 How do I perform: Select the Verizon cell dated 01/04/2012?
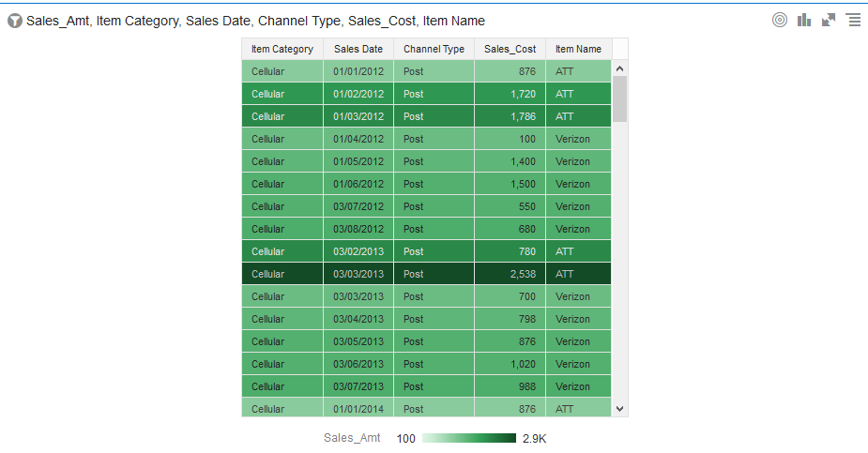pos(578,139)
